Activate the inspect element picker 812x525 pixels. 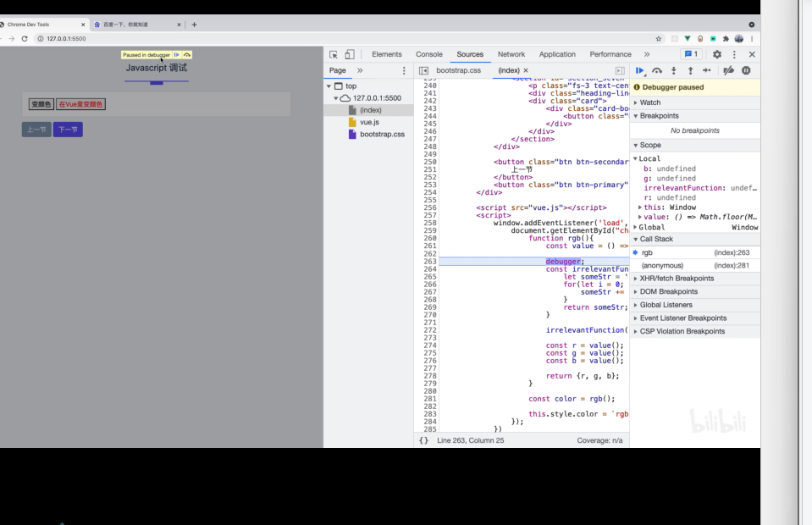coord(334,54)
